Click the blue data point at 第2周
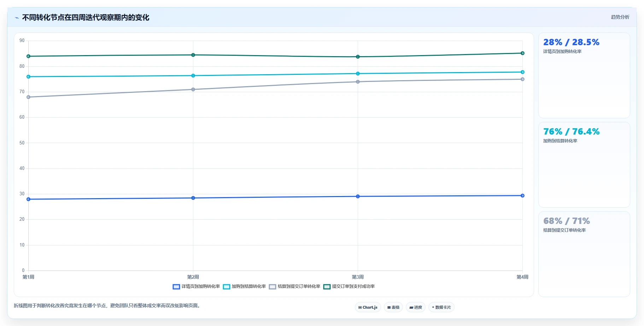 tap(193, 198)
